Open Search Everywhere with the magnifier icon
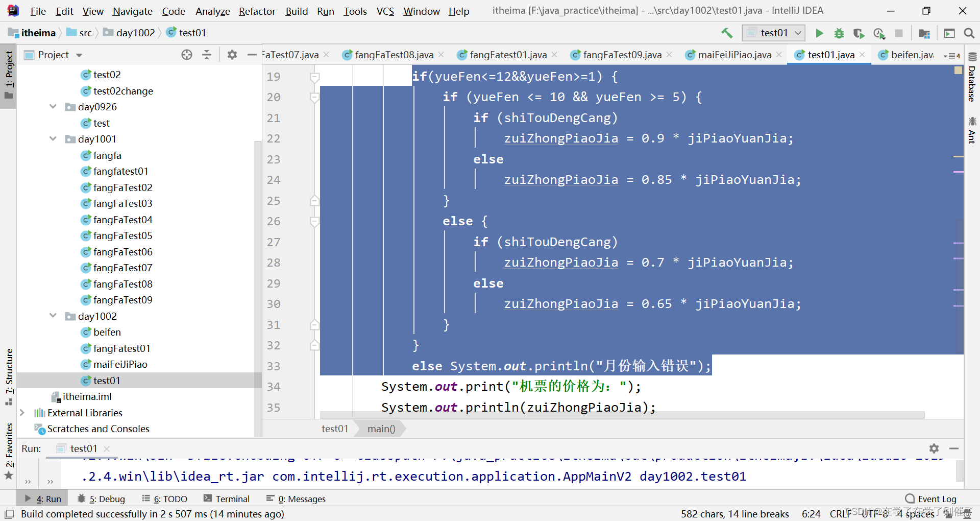Viewport: 980px width, 521px height. pyautogui.click(x=969, y=33)
